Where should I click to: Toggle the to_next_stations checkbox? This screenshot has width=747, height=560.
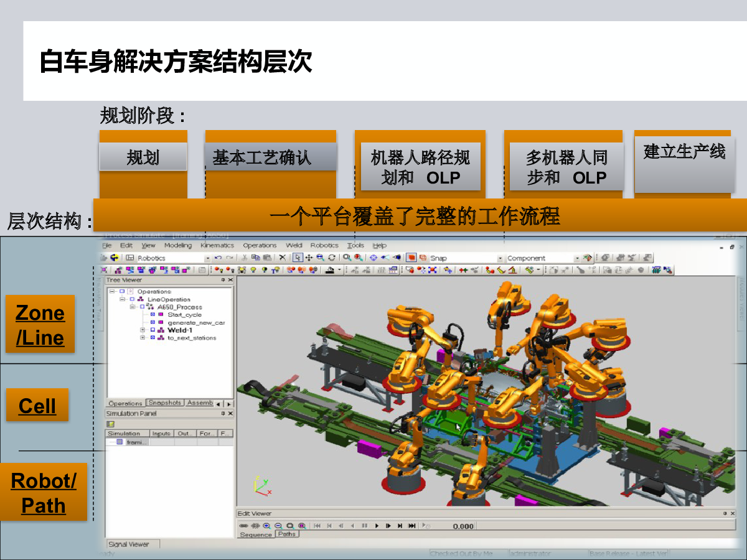tap(153, 338)
